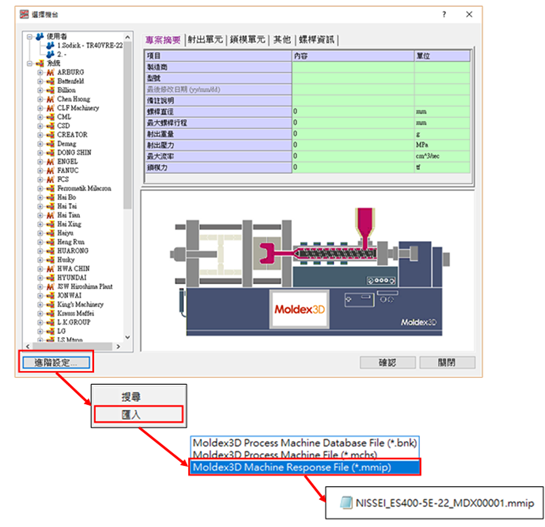Select the ENGEL brand icon in tree
545x527 pixels.
coord(50,162)
